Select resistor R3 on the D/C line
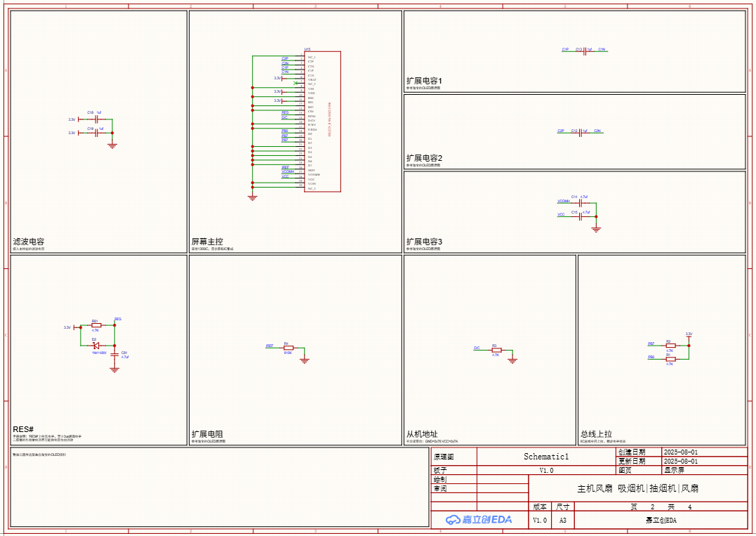 coord(496,350)
